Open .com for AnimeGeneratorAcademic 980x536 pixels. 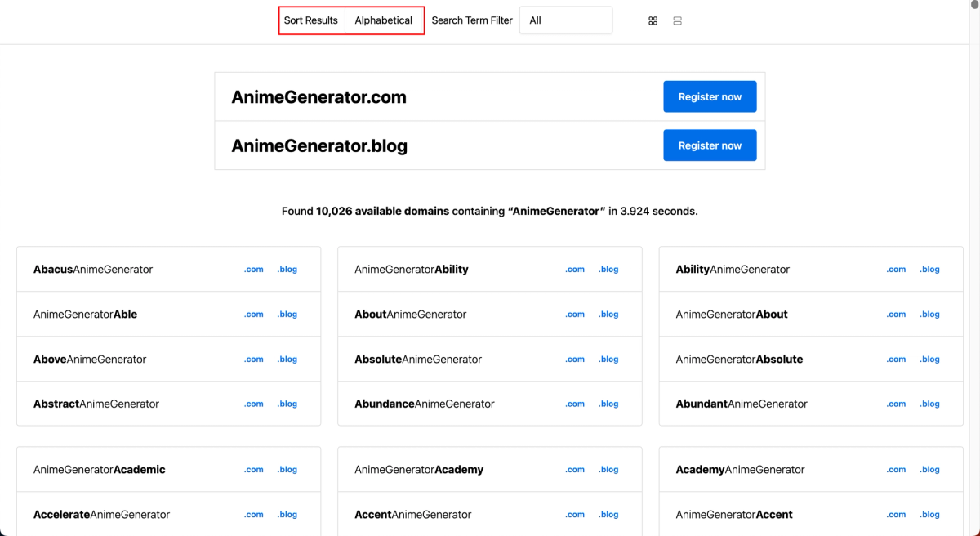click(254, 470)
